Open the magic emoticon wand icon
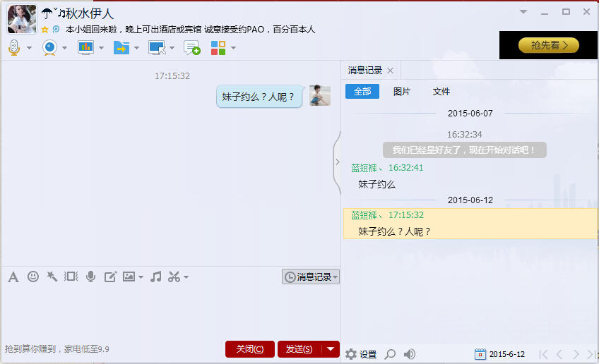This screenshot has height=364, width=599. (52, 277)
